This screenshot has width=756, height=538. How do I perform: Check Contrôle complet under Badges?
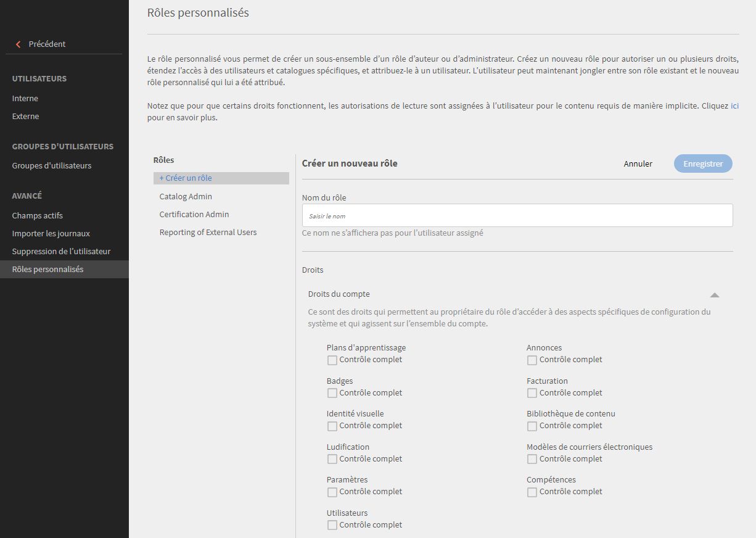[x=332, y=393]
